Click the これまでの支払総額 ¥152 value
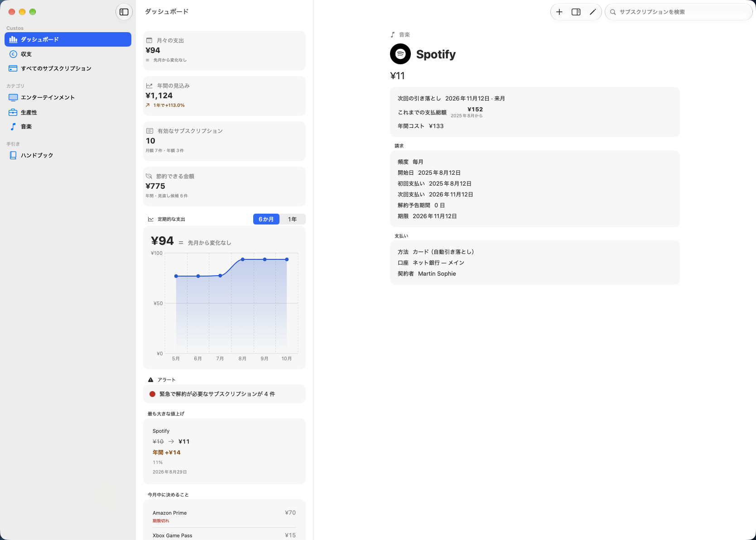The image size is (756, 540). coord(475,109)
